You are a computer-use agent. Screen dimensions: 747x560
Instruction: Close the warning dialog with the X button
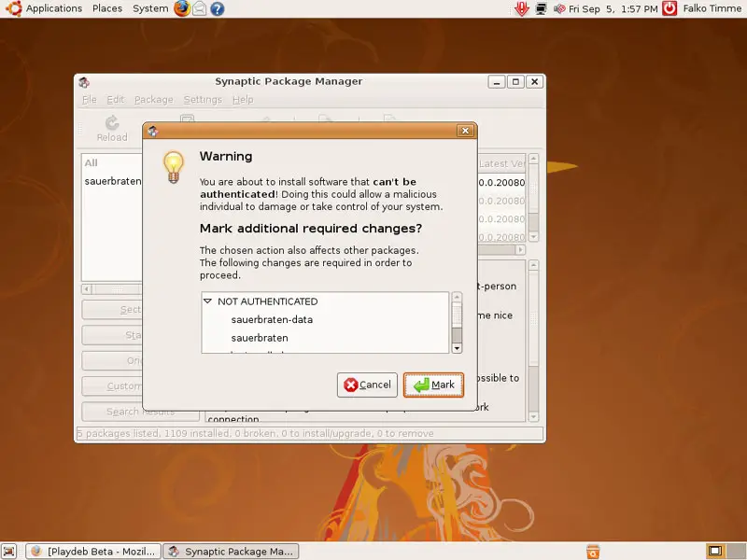point(465,131)
